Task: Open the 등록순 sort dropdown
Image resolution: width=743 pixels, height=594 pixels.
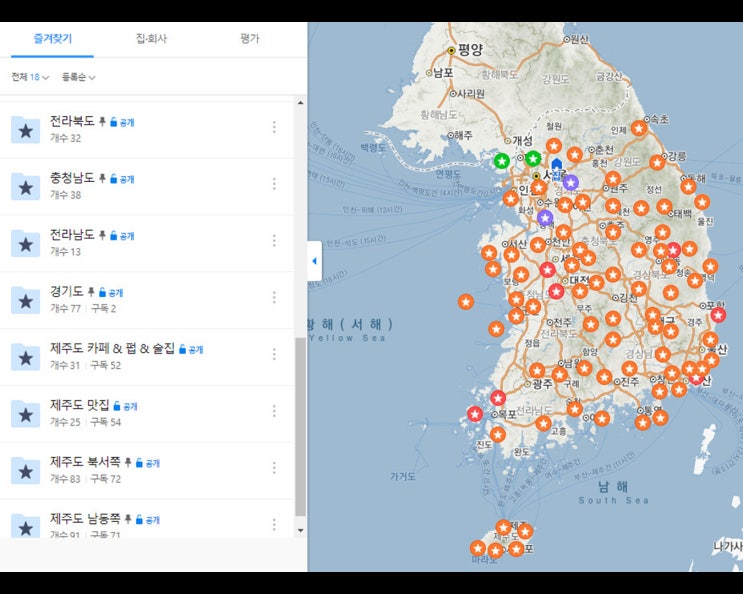Action: (x=78, y=77)
